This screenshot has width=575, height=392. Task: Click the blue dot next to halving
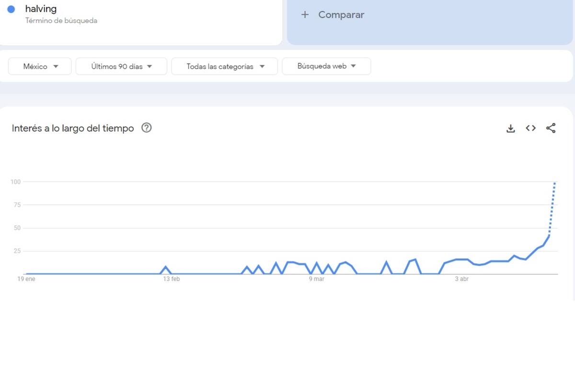[11, 9]
